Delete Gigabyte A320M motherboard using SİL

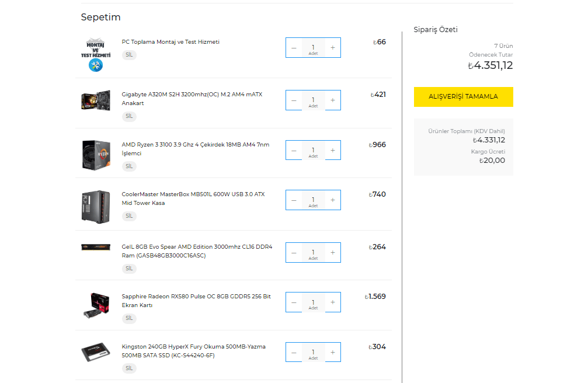point(129,116)
